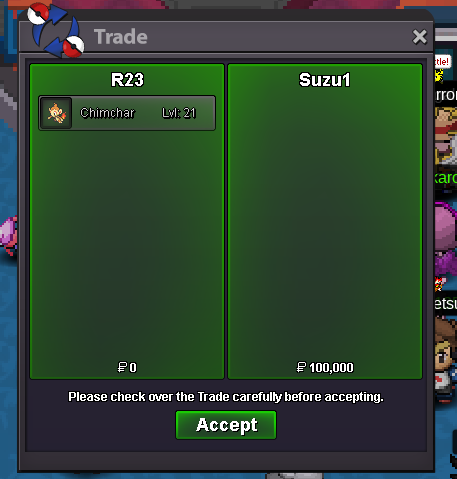Click the brown-haired trainer avatar at bottom right
The height and width of the screenshot is (479, 457).
445,358
